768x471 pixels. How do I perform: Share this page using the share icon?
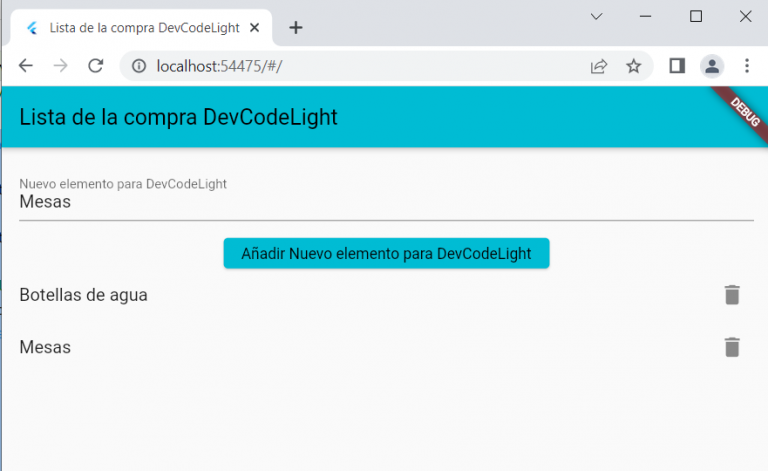coord(599,66)
